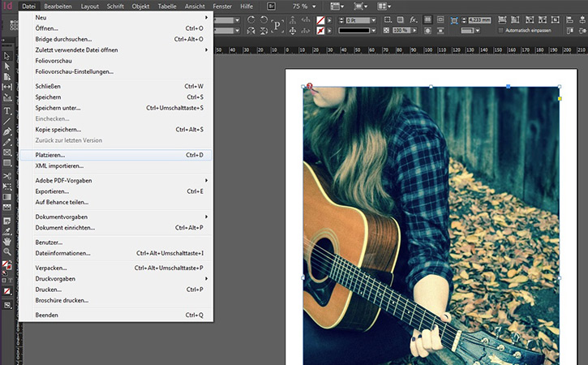
Task: Click the 4,233 mm corner size field
Action: pyautogui.click(x=479, y=20)
